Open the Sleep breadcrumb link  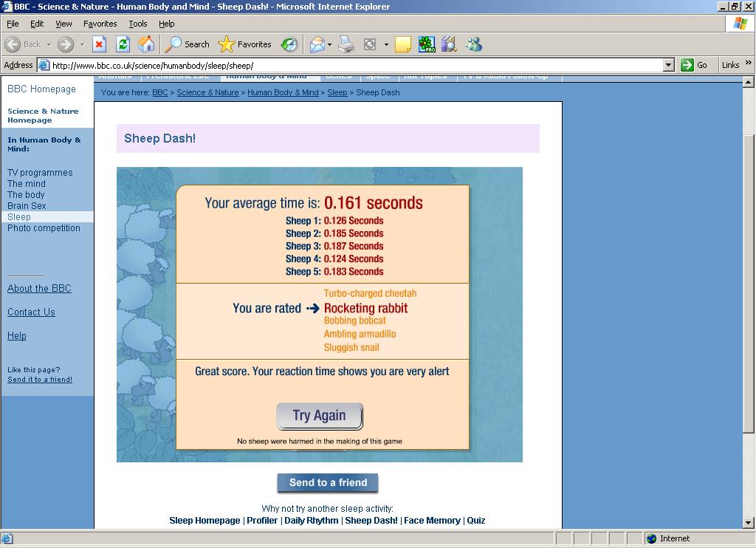pyautogui.click(x=337, y=92)
